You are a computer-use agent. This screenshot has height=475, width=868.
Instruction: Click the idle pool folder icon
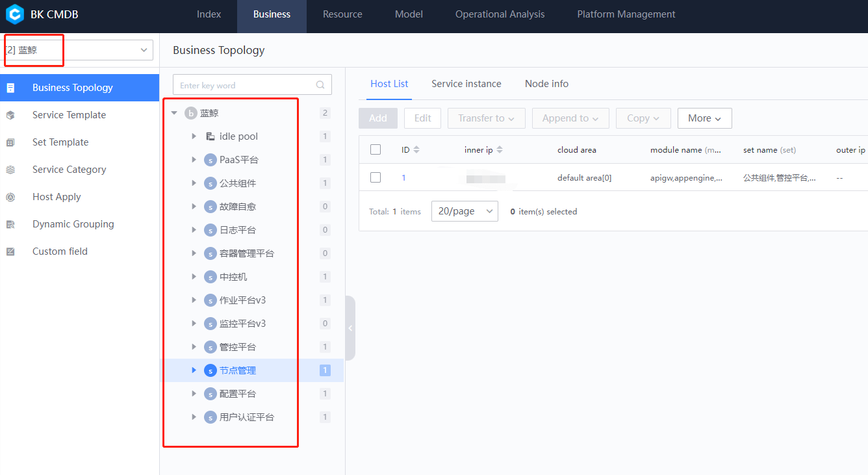(x=211, y=136)
